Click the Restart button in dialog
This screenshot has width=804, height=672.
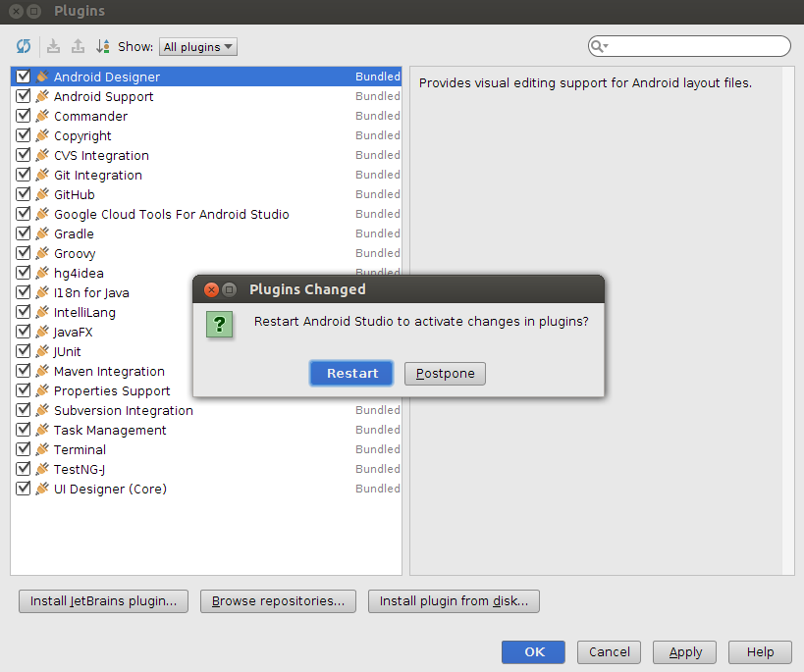pyautogui.click(x=351, y=373)
